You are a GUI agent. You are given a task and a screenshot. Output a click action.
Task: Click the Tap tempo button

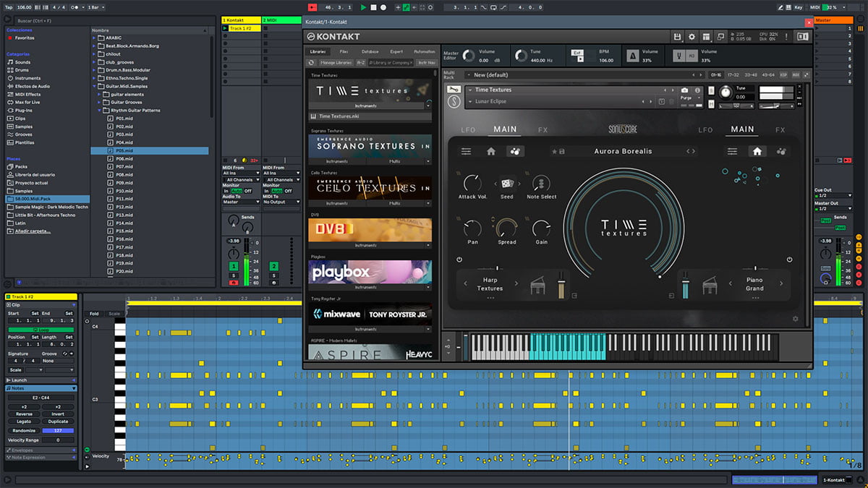pyautogui.click(x=9, y=7)
